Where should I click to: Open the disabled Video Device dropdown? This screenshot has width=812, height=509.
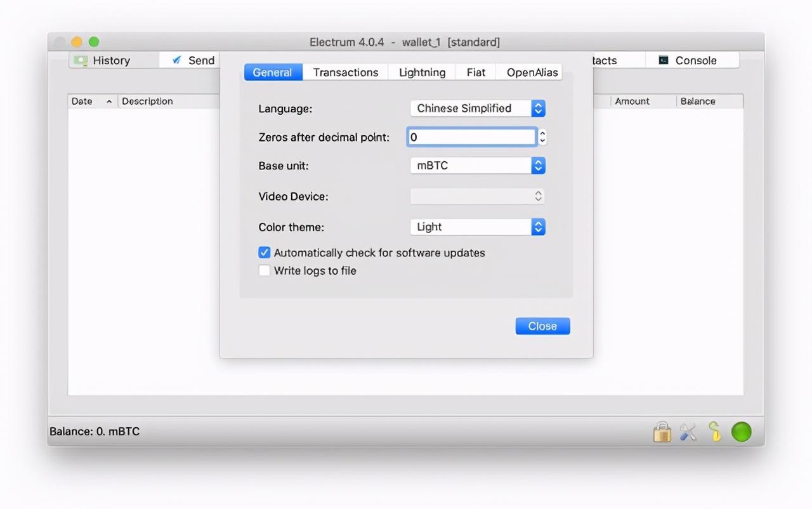point(478,196)
